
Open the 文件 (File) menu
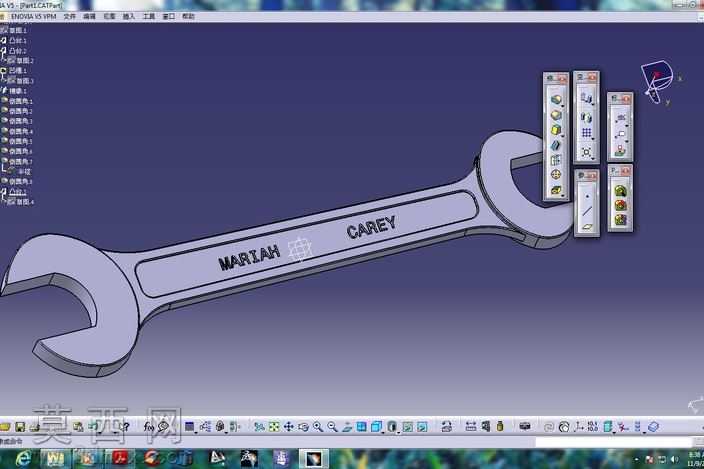coord(70,16)
